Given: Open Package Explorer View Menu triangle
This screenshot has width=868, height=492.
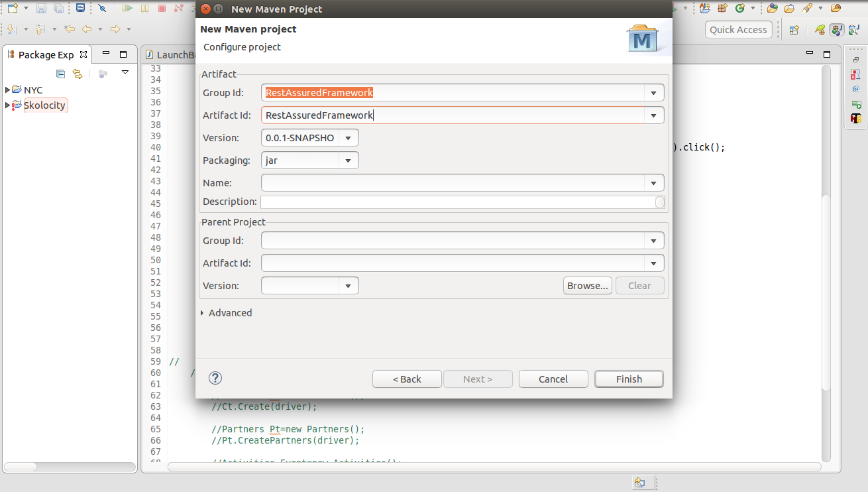Looking at the screenshot, I should click(125, 72).
